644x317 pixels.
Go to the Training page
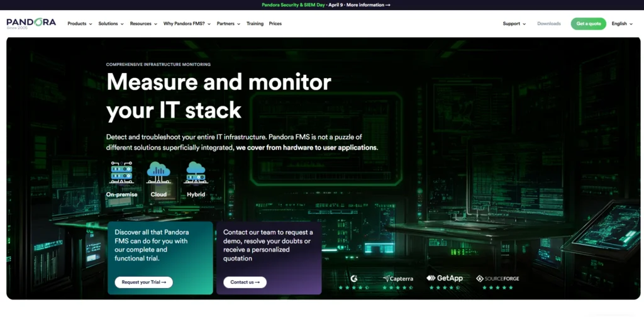tap(255, 24)
